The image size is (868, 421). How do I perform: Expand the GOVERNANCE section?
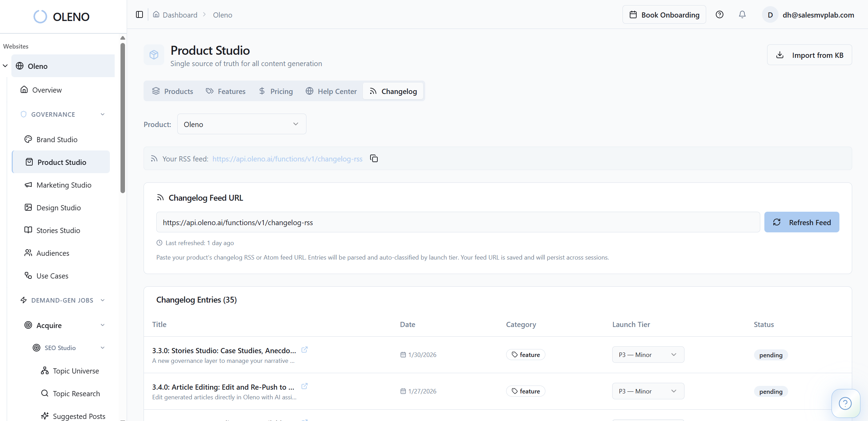coord(103,114)
